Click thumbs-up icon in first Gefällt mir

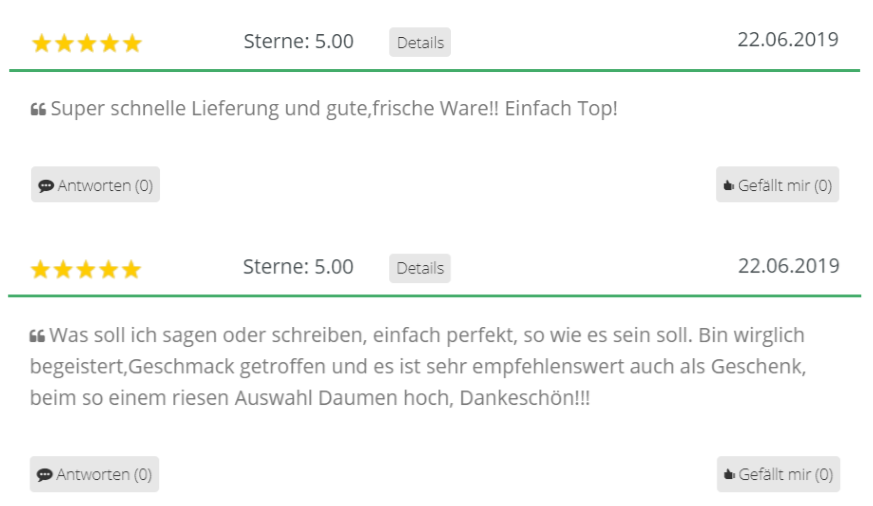[x=729, y=185]
